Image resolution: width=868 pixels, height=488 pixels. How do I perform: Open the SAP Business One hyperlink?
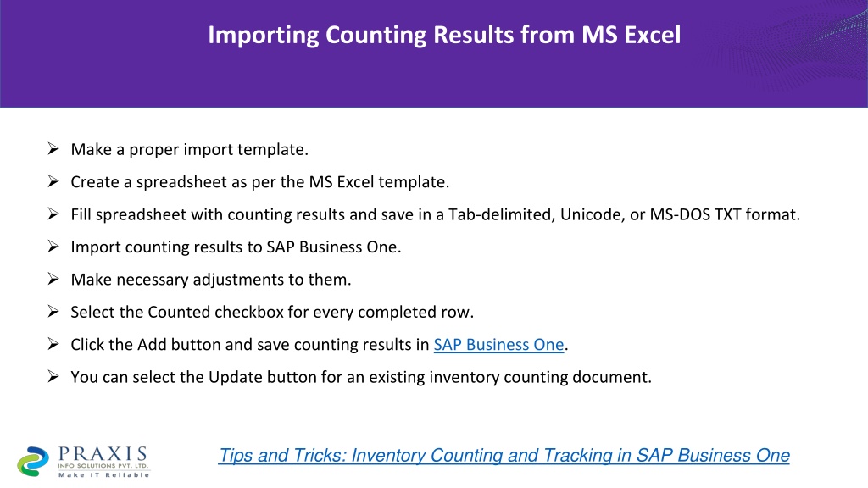pyautogui.click(x=498, y=345)
